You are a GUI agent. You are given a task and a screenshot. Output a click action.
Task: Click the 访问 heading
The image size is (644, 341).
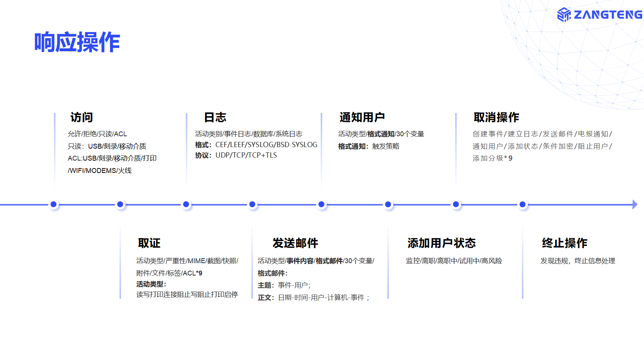[x=82, y=118]
